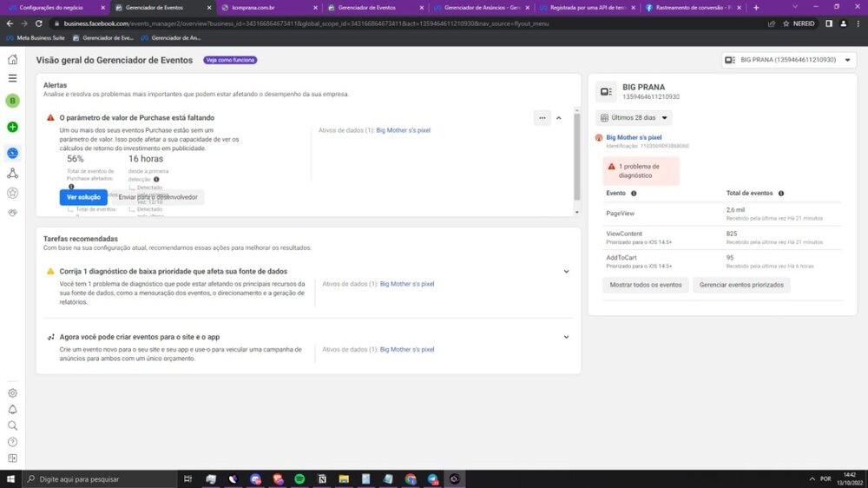
Task: Select the ViewContent event row
Action: pyautogui.click(x=722, y=238)
